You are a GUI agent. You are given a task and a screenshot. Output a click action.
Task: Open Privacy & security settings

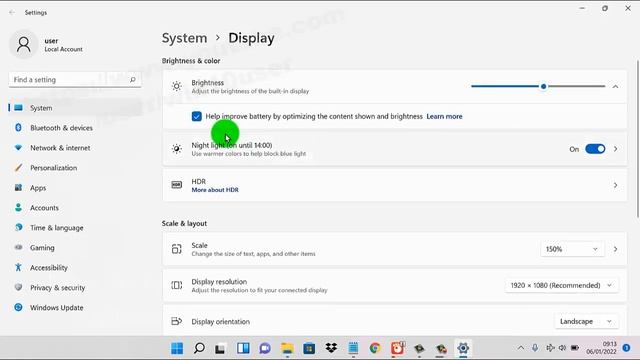click(x=76, y=288)
